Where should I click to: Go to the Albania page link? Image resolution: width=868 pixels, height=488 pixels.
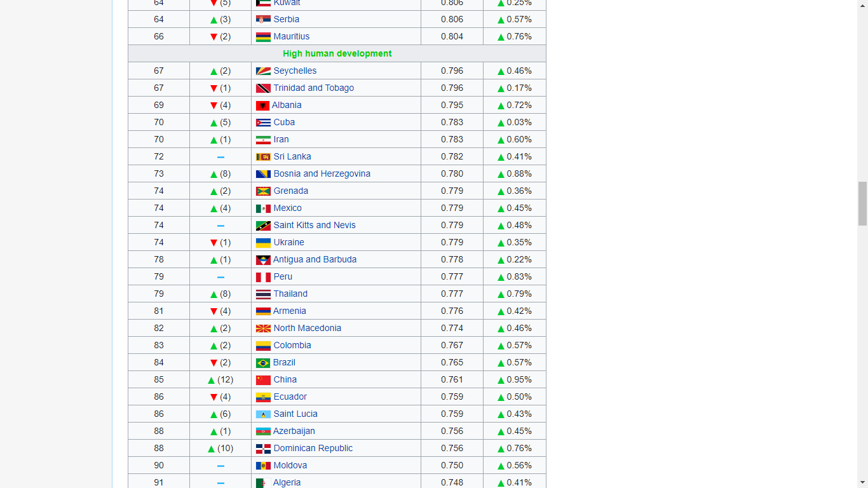(287, 105)
